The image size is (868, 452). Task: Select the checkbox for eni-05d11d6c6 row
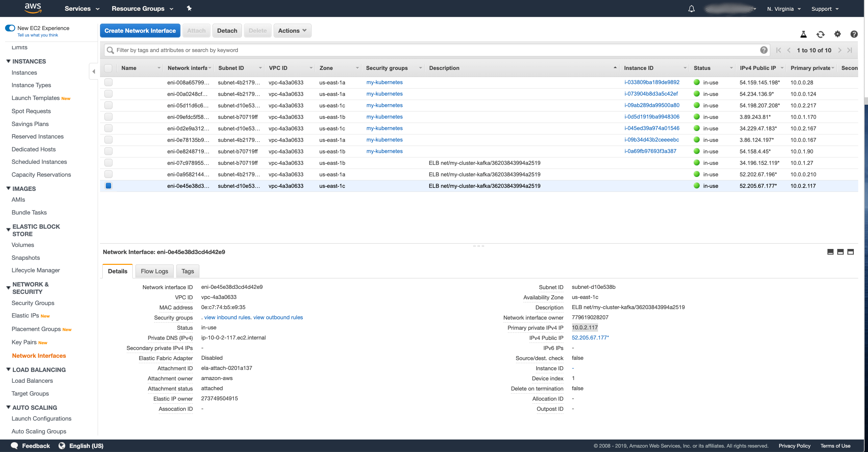click(108, 105)
